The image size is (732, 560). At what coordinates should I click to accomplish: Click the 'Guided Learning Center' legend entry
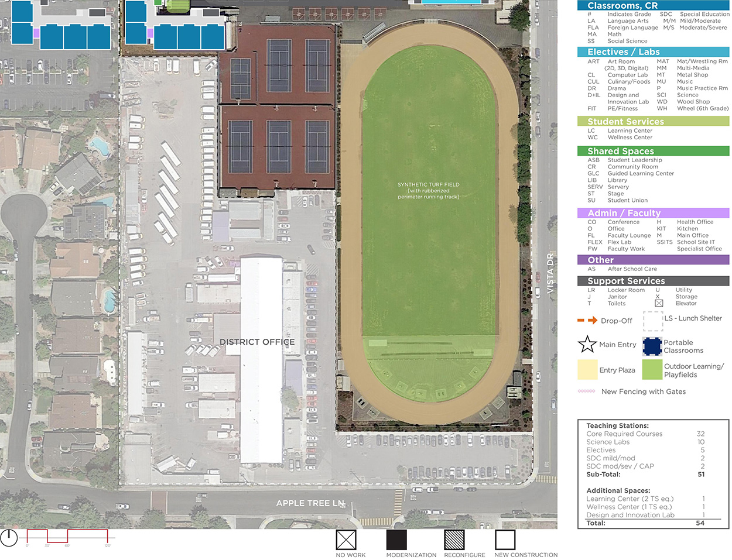641,173
